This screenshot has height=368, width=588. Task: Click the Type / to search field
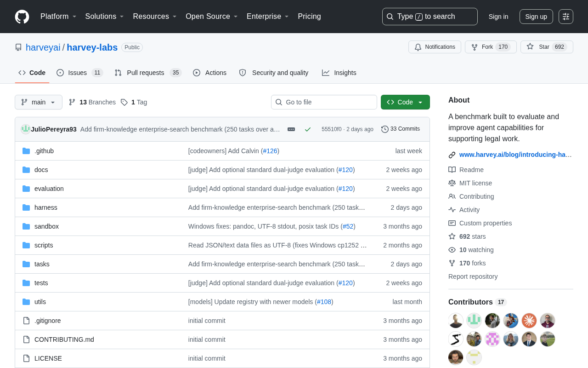430,17
